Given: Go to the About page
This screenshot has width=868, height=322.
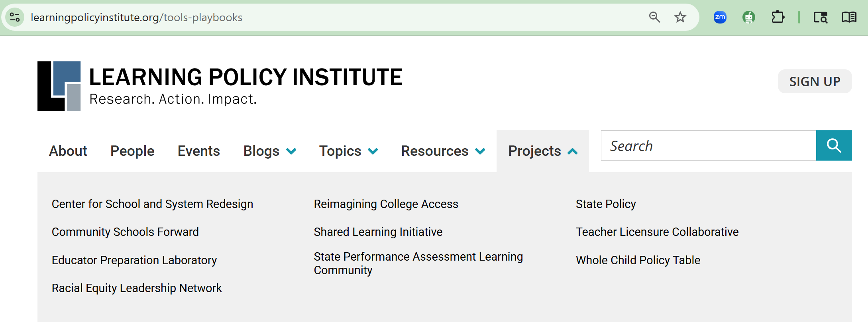Looking at the screenshot, I should tap(68, 151).
